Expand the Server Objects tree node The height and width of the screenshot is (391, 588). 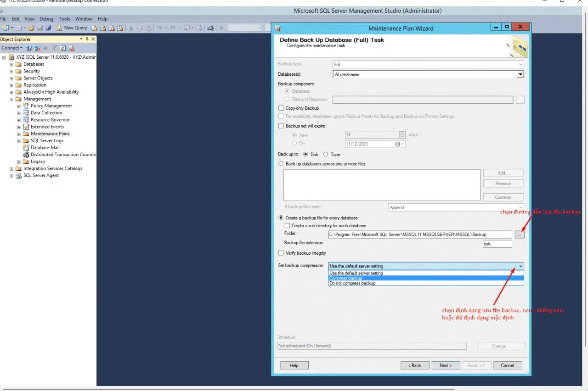11,78
